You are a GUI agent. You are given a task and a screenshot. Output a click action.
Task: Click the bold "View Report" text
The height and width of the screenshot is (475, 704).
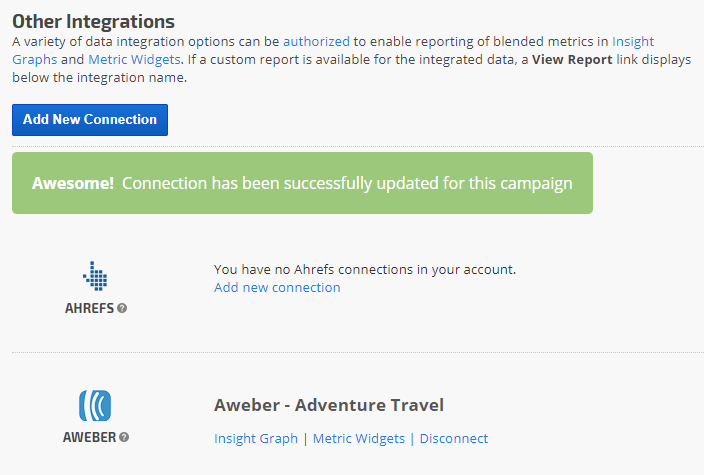coord(569,60)
